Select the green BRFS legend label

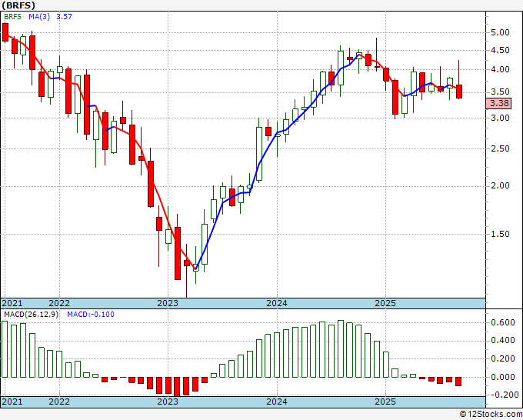(x=12, y=17)
